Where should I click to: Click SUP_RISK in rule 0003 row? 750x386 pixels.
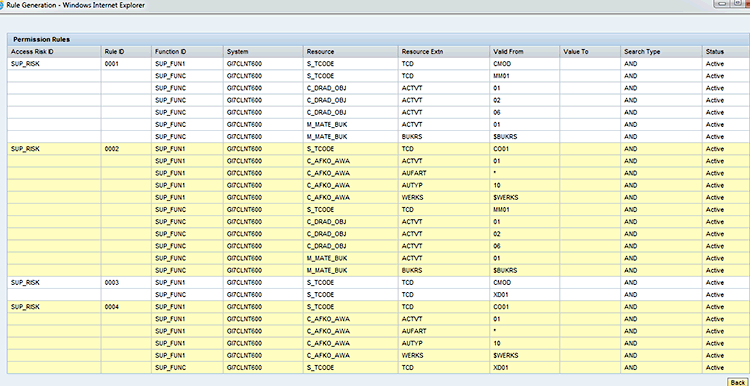point(25,282)
